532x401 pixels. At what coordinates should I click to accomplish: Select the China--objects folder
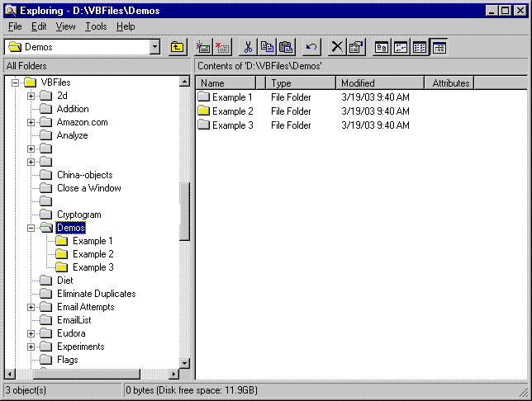(x=85, y=175)
